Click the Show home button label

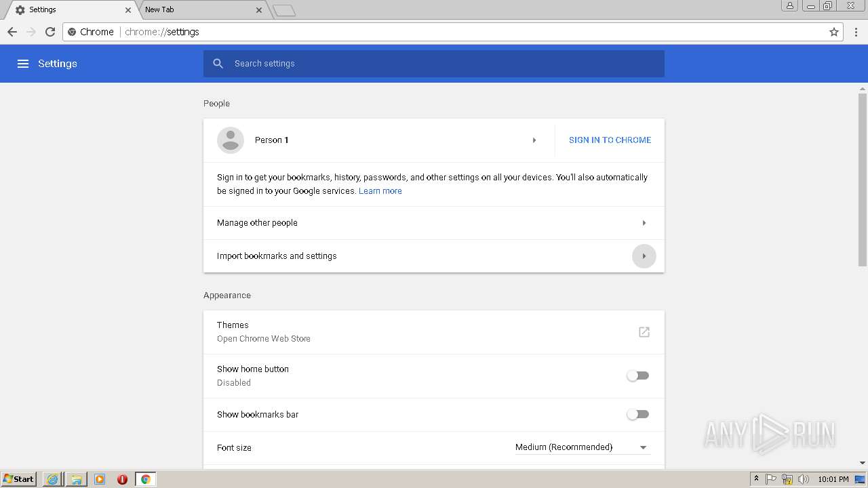(x=253, y=369)
